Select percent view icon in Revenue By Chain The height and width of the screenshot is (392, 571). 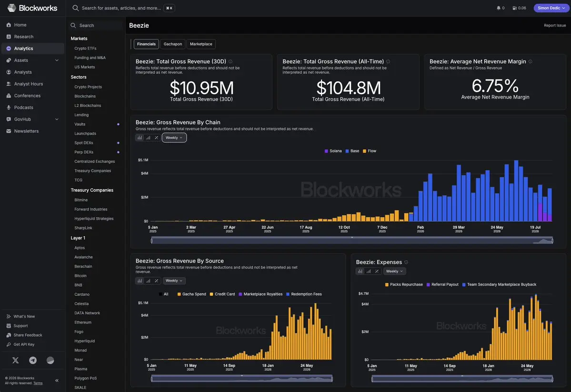click(156, 138)
